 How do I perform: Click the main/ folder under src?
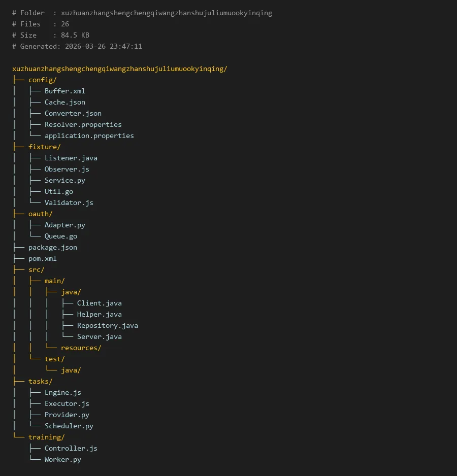click(x=54, y=281)
